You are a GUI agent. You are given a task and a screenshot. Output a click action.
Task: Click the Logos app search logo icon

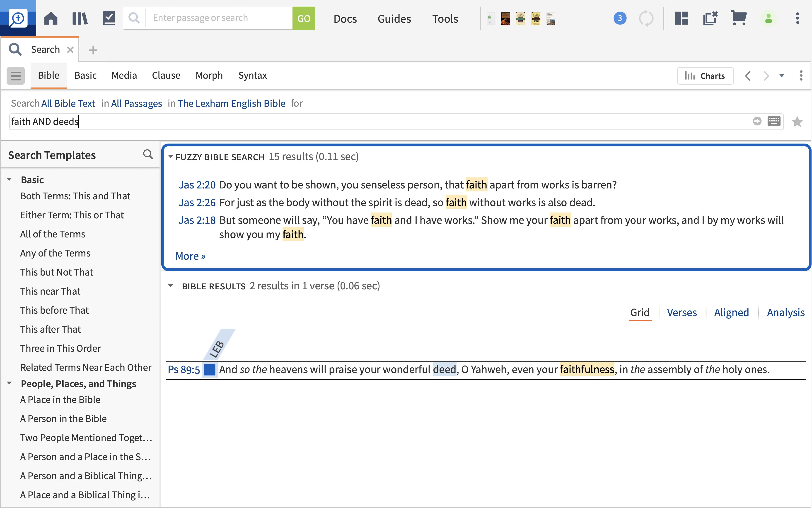click(x=18, y=18)
